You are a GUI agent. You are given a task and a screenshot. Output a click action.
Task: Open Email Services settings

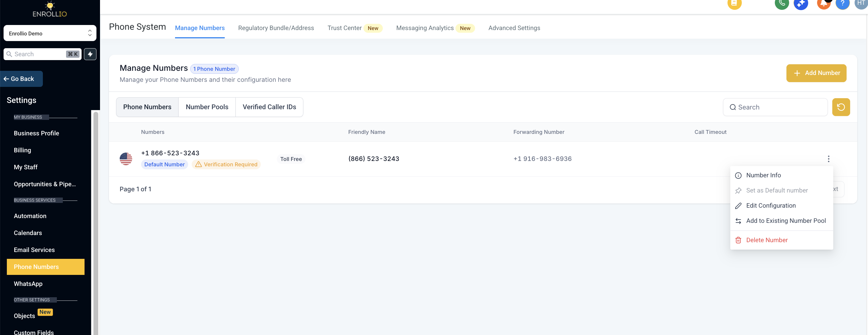point(34,250)
